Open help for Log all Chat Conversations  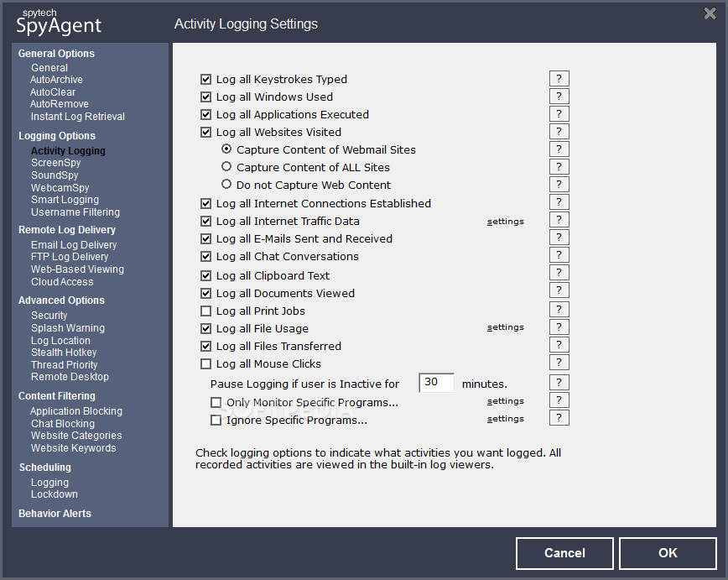[x=559, y=256]
